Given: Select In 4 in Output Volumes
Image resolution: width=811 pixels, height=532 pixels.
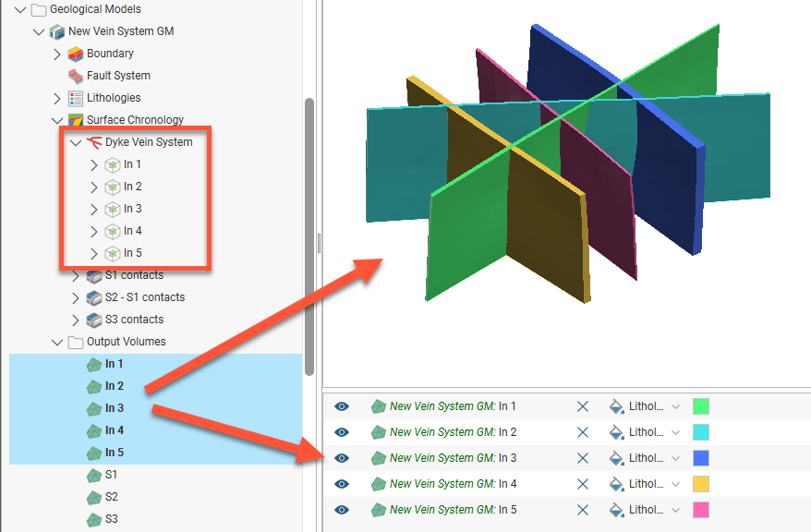Looking at the screenshot, I should click(x=115, y=430).
